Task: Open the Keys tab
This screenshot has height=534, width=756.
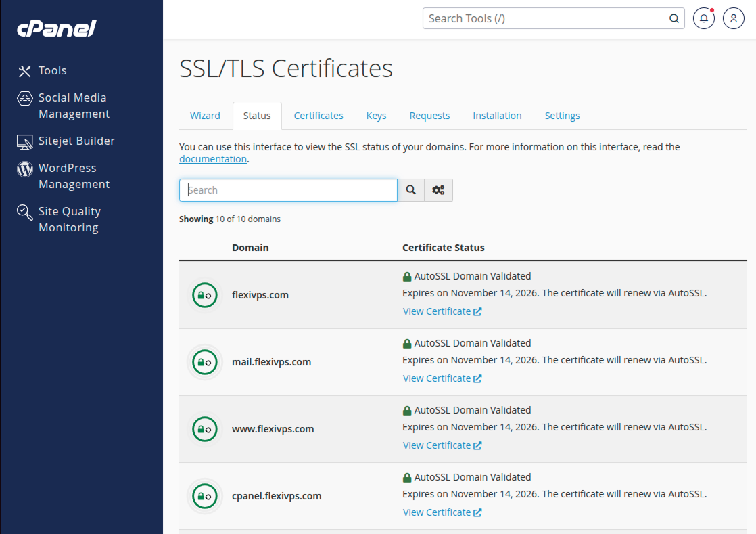Action: 376,116
